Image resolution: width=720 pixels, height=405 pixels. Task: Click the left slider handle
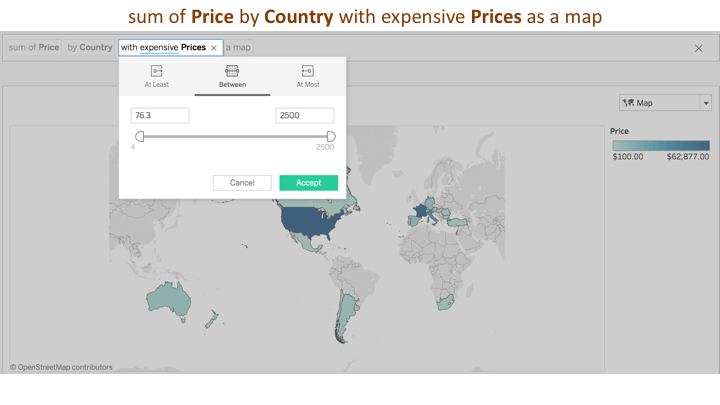pos(140,136)
